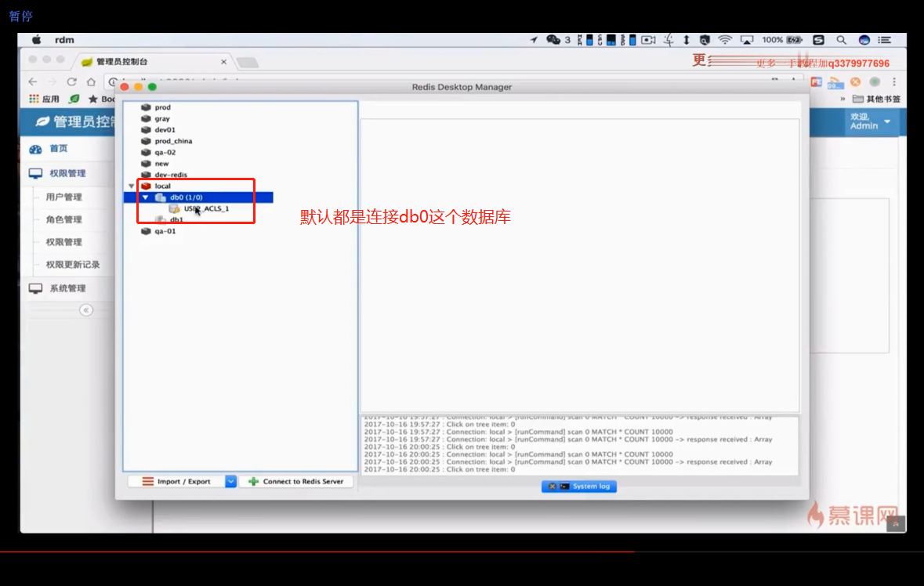The image size is (924, 586).
Task: Toggle the System log panel
Action: pyautogui.click(x=578, y=486)
